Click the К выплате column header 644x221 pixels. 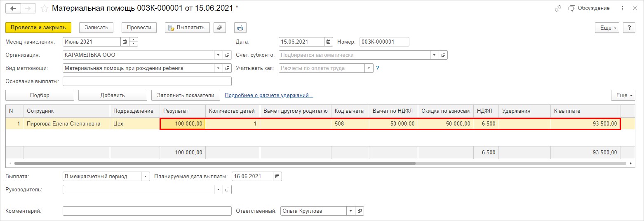pyautogui.click(x=585, y=111)
